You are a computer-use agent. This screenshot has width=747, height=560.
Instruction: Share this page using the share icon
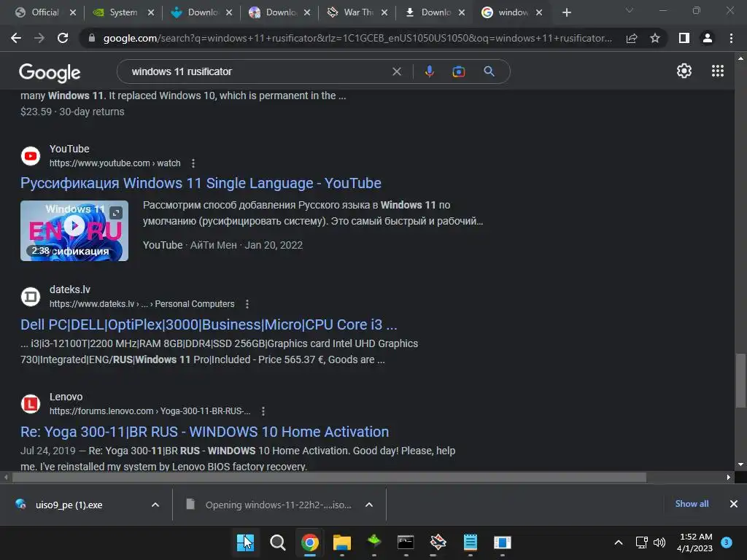(632, 38)
